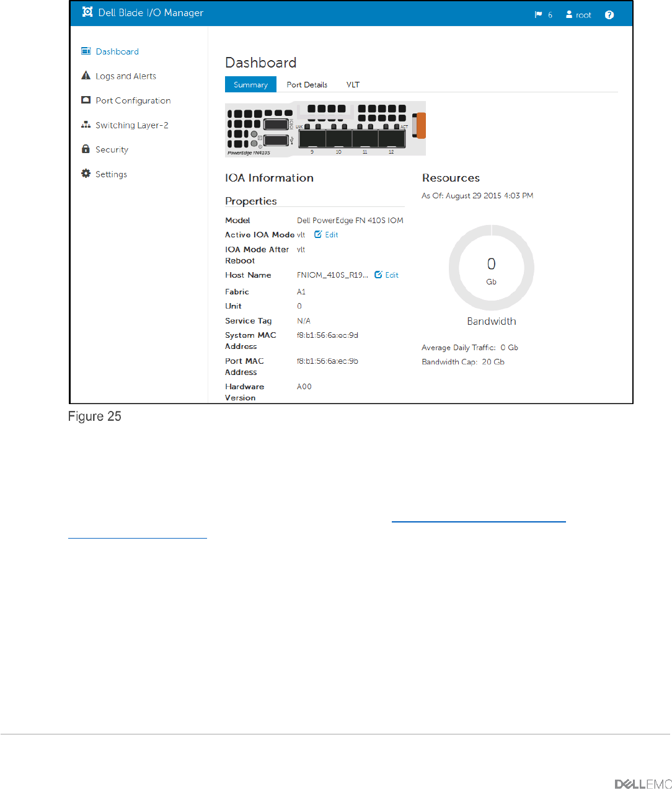672x789 pixels.
Task: Click the Settings gear icon
Action: point(86,174)
